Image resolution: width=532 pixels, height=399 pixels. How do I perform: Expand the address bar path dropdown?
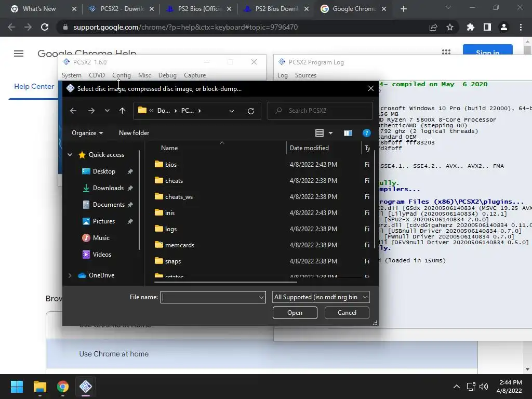click(232, 111)
